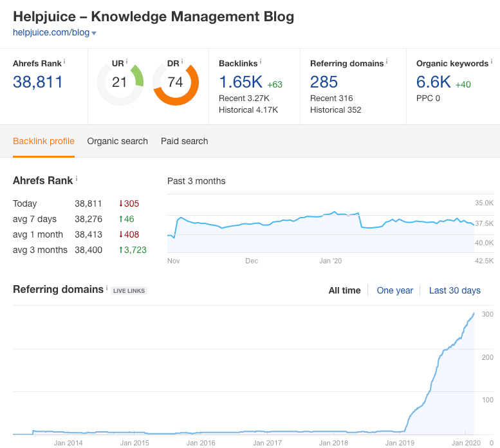Open the Ahrefs Rank value 38,811

click(x=37, y=82)
